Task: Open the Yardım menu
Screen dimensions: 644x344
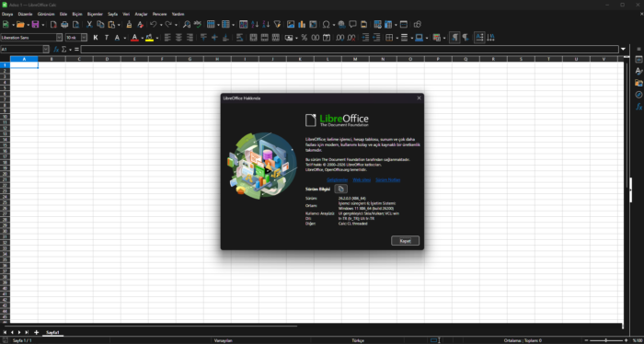Action: (x=178, y=14)
